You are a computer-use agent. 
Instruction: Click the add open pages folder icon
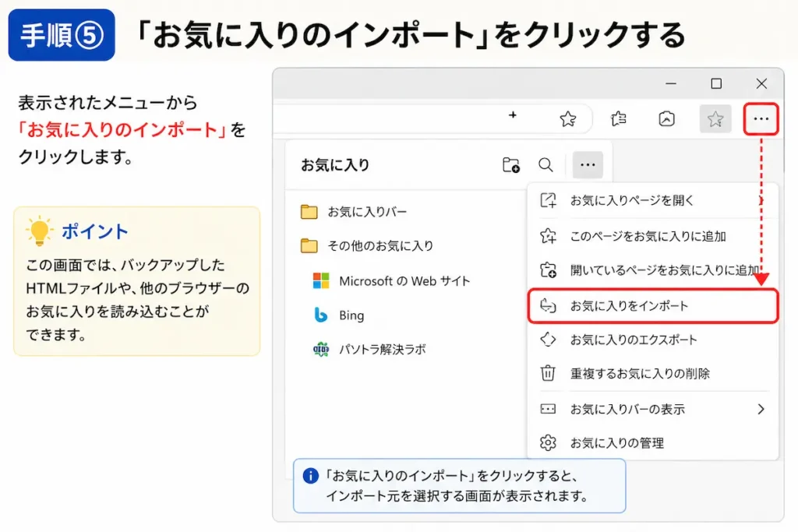click(548, 270)
